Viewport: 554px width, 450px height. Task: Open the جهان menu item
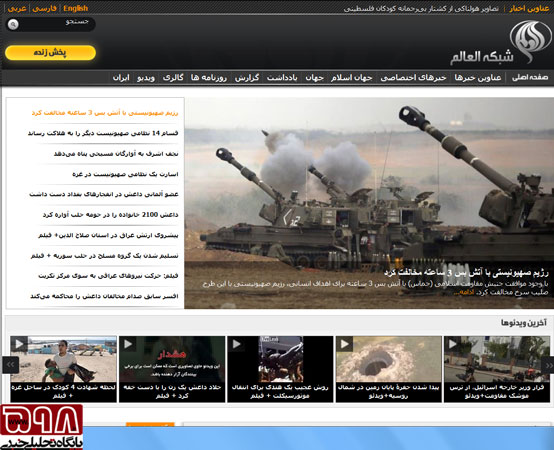314,77
